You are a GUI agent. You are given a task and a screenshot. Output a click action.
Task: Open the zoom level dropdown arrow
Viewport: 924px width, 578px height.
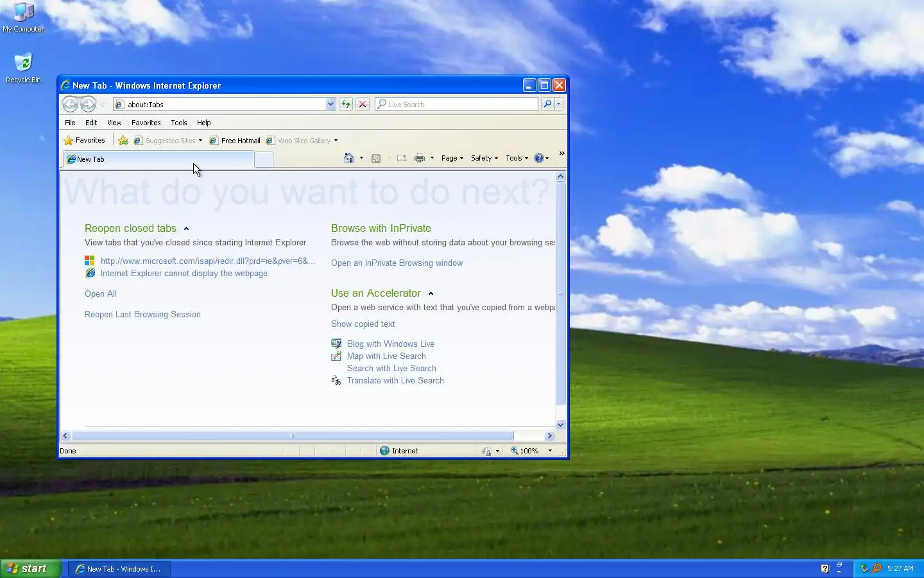[x=550, y=451]
